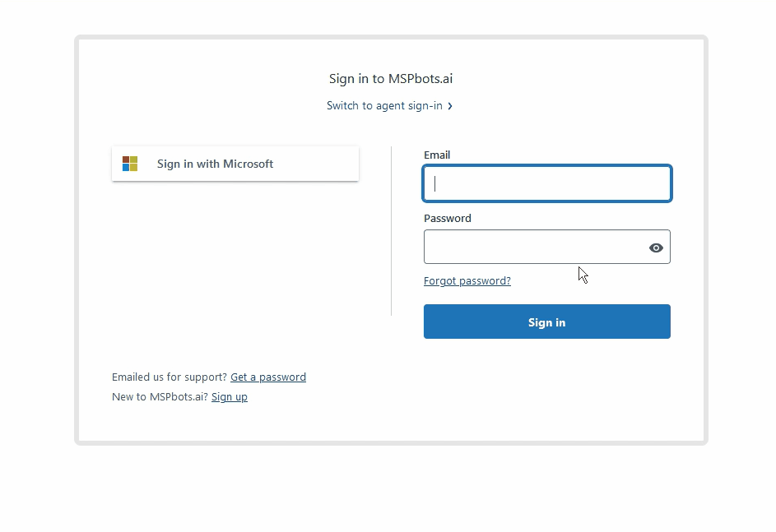Viewport: 776px width, 532px height.
Task: Show the typed password using the eye toggle
Action: (x=655, y=247)
